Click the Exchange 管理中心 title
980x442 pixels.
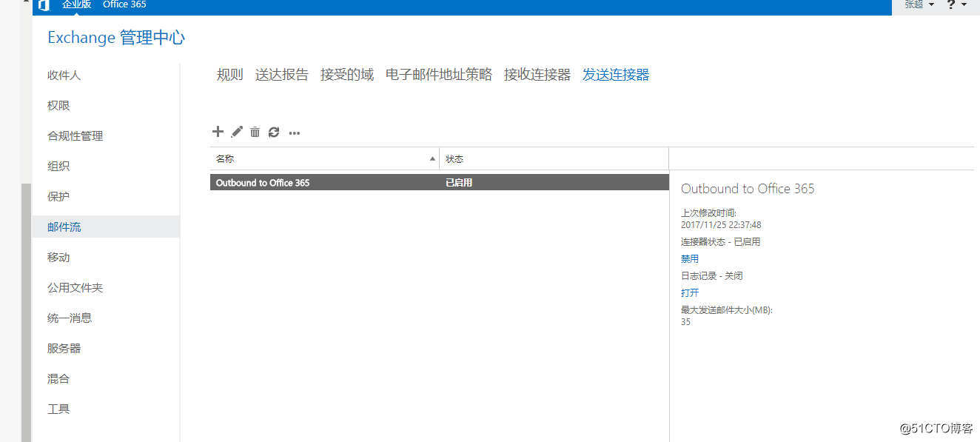[x=116, y=38]
